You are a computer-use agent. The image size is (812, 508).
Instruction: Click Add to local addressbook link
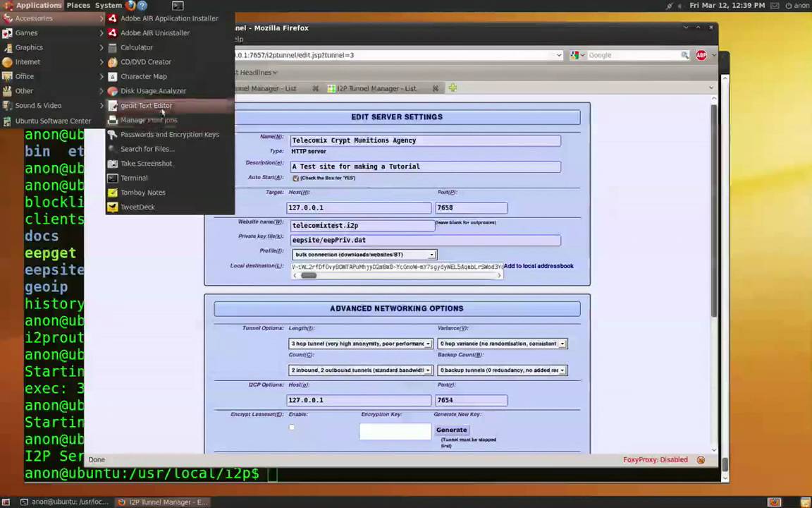pos(539,266)
